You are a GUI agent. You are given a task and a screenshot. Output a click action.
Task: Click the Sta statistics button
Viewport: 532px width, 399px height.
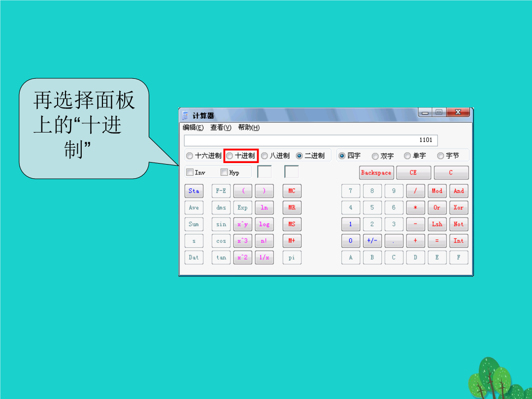[x=194, y=191]
